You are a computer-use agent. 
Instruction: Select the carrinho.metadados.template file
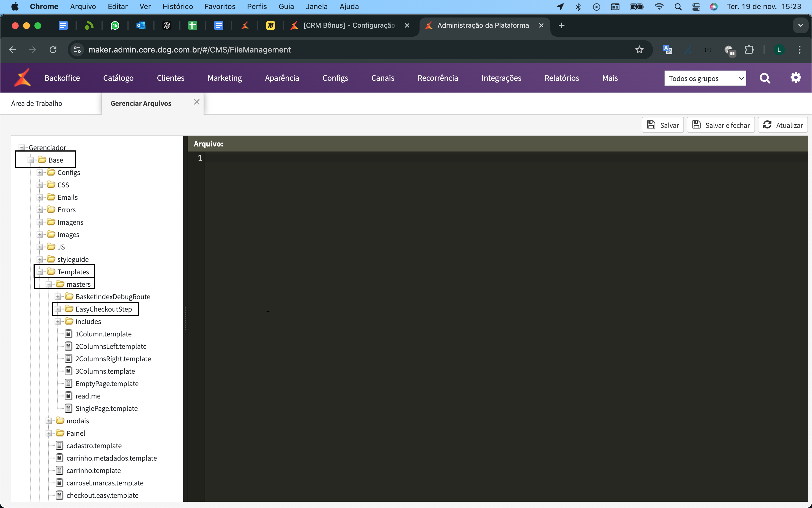click(111, 458)
